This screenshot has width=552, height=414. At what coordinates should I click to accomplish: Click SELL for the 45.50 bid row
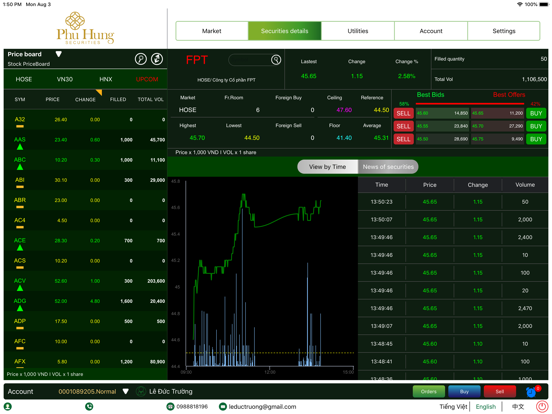[x=403, y=139]
